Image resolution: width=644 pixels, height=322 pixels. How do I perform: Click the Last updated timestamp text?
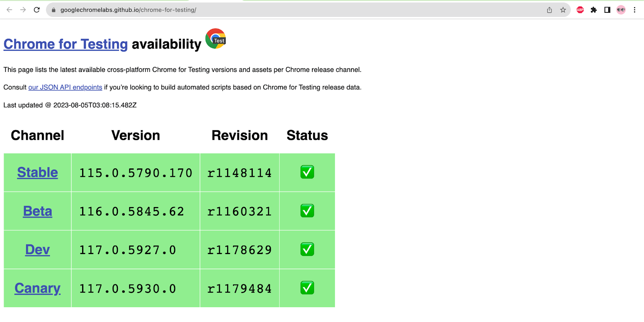pyautogui.click(x=70, y=105)
